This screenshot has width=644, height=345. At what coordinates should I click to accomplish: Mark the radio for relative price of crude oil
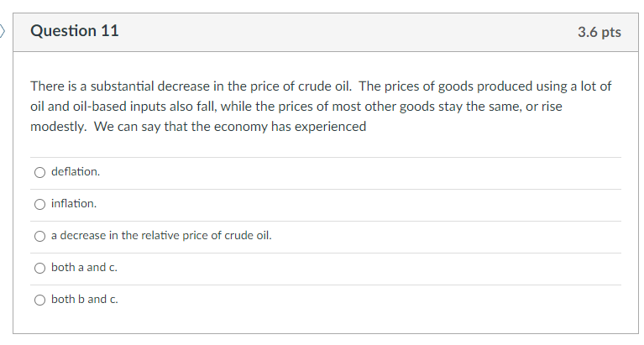click(x=39, y=236)
